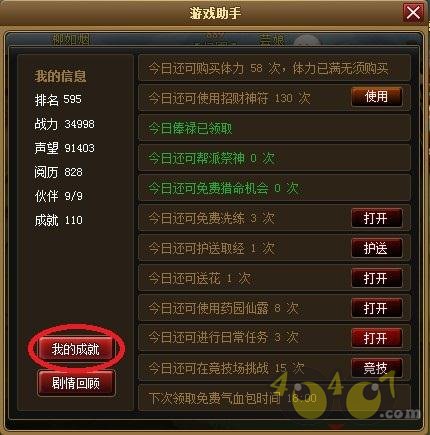This screenshot has height=435, width=430.
Task: Open the 免费洗练 feature via 打开
Action: click(376, 218)
